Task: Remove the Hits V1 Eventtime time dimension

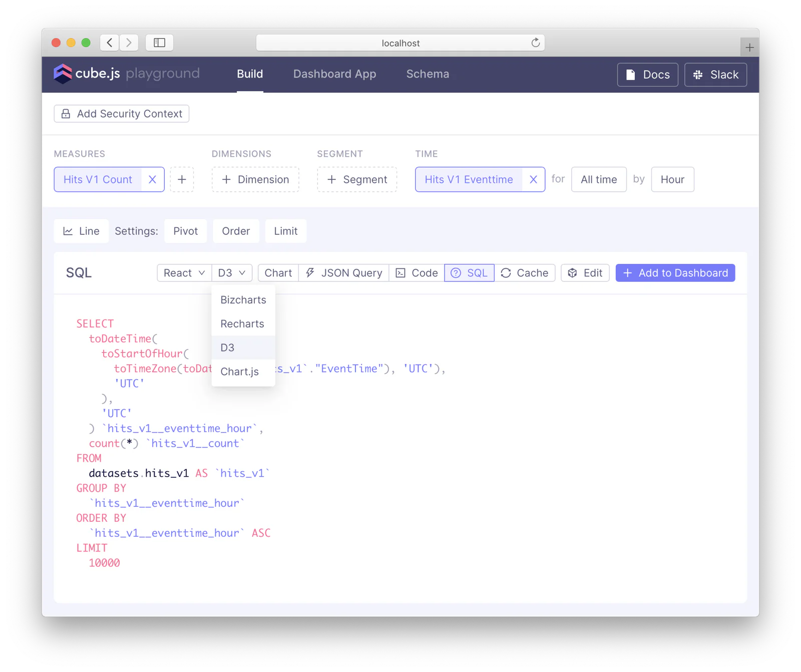Action: 534,179
